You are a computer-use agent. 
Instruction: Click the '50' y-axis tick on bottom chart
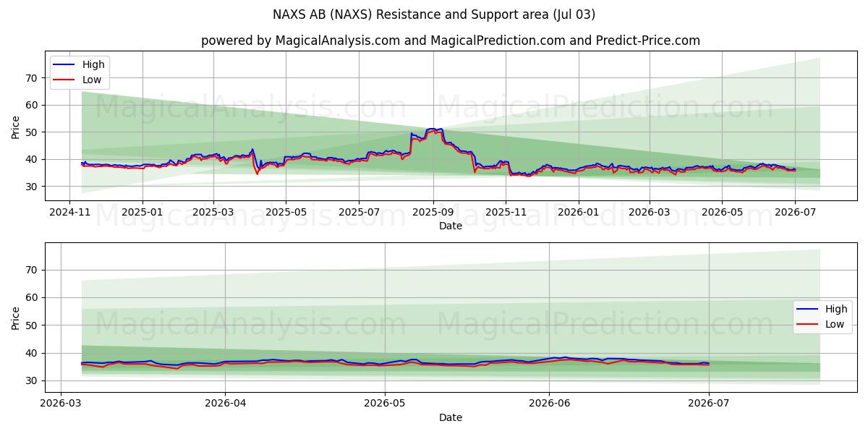(x=32, y=325)
